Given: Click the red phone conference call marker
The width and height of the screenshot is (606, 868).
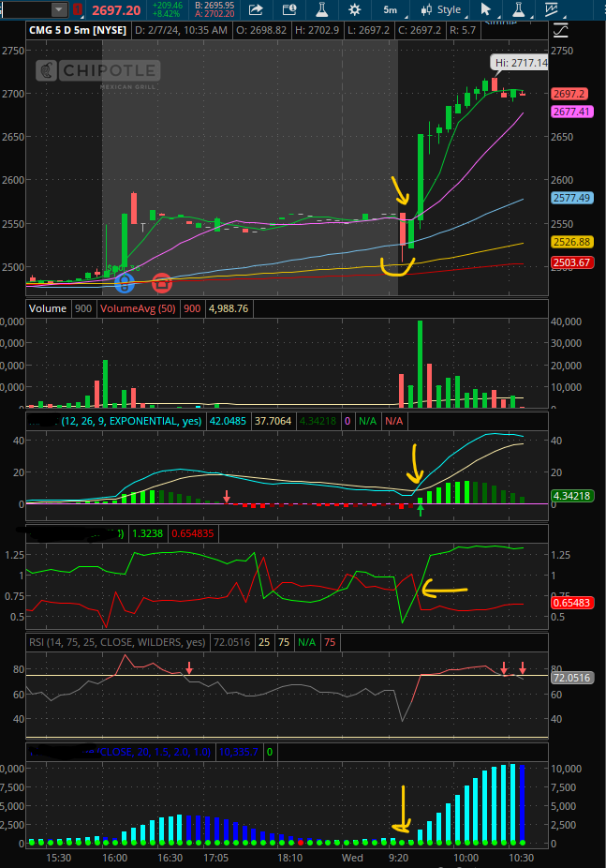Looking at the screenshot, I should tap(161, 283).
